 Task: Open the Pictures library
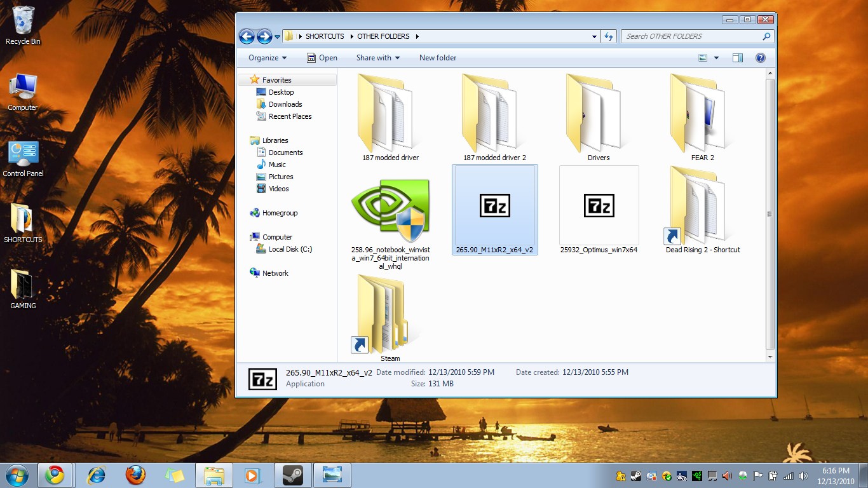(275, 177)
